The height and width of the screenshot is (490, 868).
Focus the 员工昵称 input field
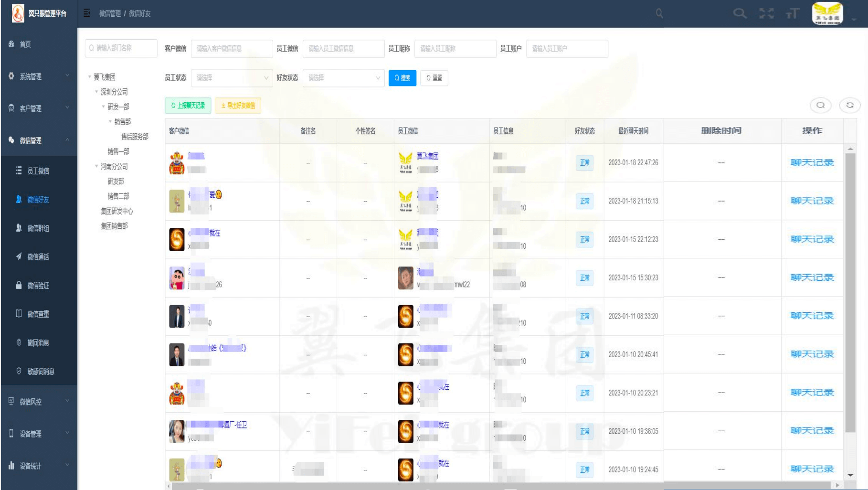(x=455, y=49)
